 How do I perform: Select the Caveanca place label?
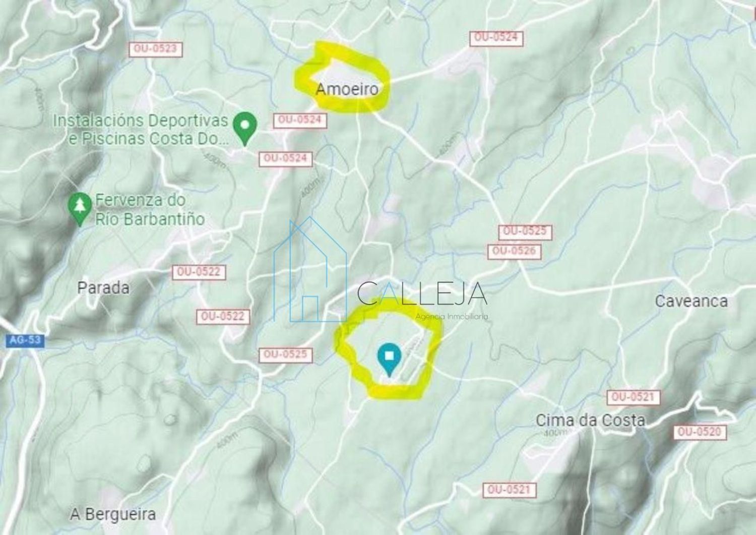[x=691, y=301]
